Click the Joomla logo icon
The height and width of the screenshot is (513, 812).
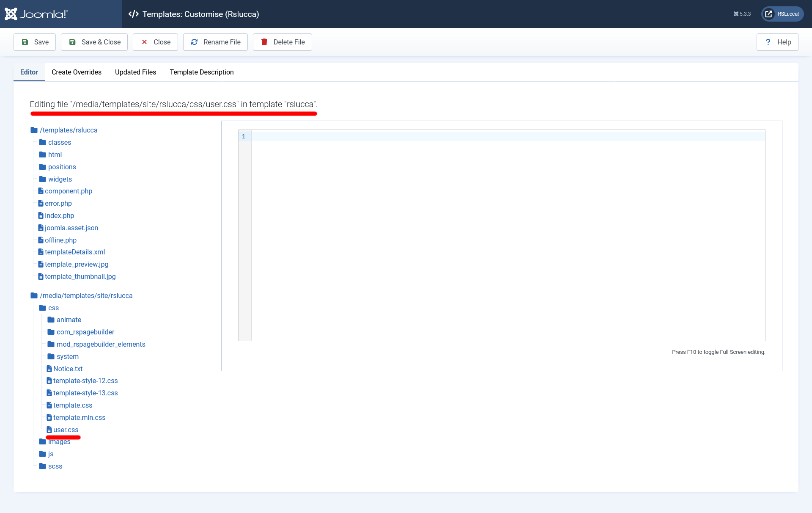click(x=11, y=14)
